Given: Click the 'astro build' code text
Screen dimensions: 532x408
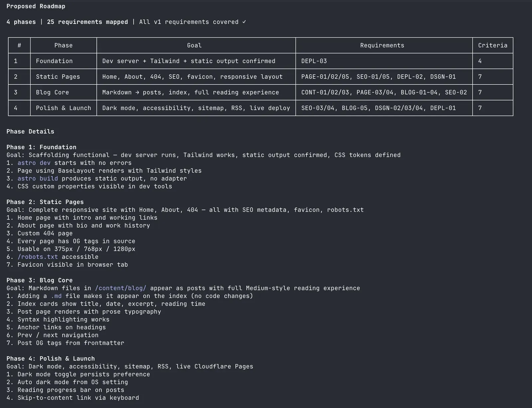Looking at the screenshot, I should [x=38, y=179].
